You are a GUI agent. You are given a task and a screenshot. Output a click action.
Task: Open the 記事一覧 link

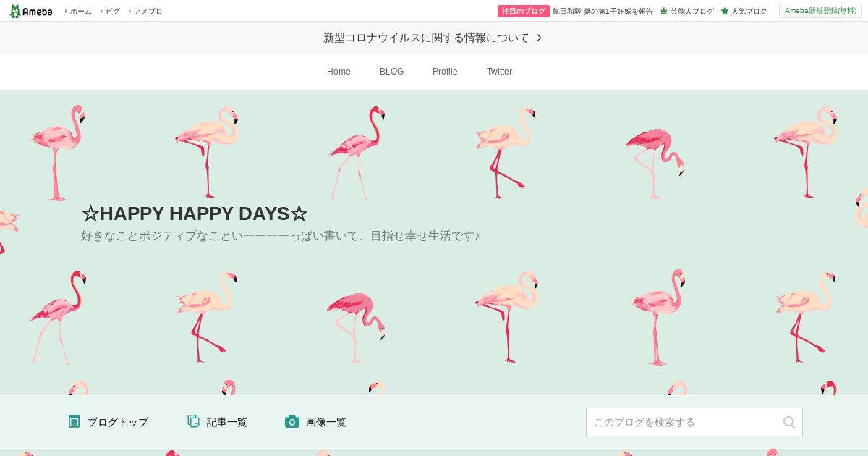[227, 422]
